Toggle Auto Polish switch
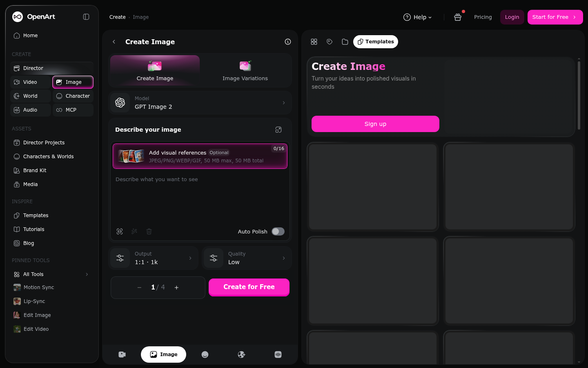 278,231
